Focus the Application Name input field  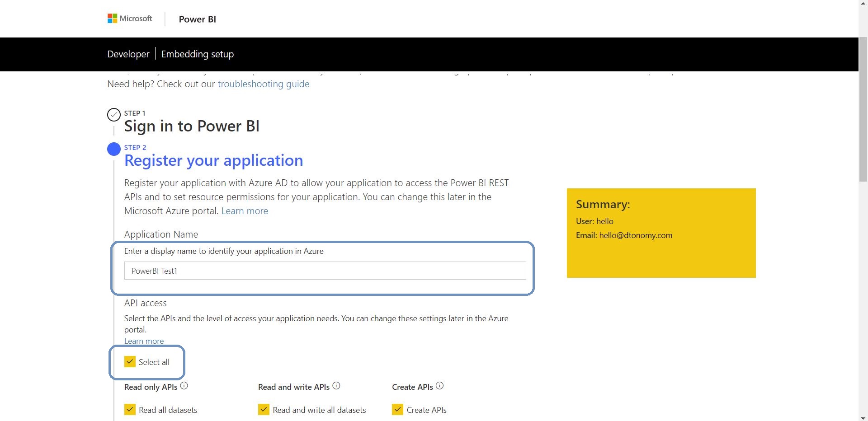pyautogui.click(x=325, y=271)
